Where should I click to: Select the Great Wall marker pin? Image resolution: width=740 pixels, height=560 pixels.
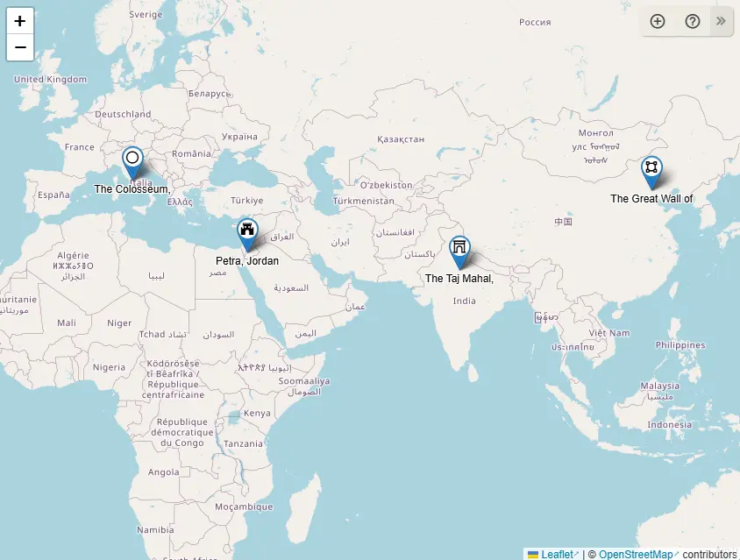(x=651, y=169)
